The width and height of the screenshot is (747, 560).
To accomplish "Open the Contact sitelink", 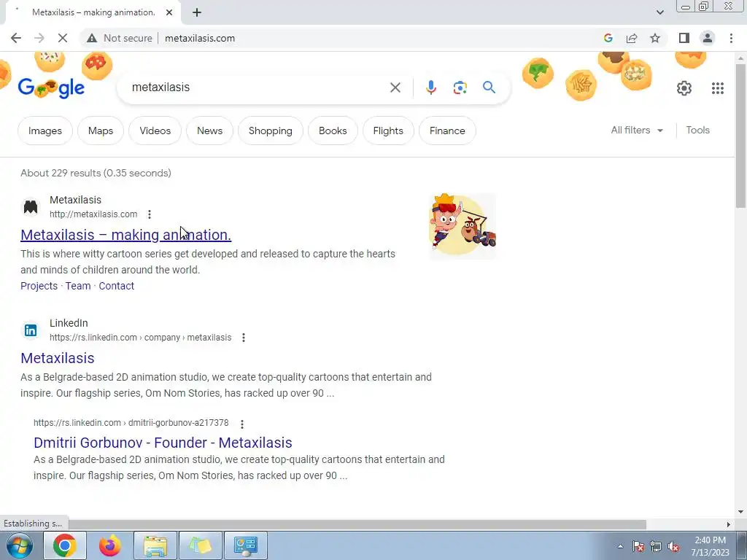I will point(116,286).
